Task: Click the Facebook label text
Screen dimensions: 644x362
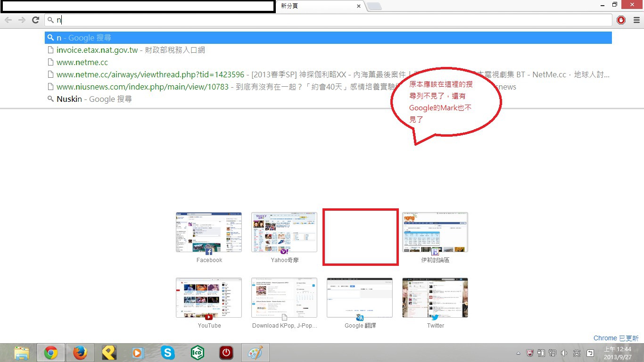Action: point(209,260)
